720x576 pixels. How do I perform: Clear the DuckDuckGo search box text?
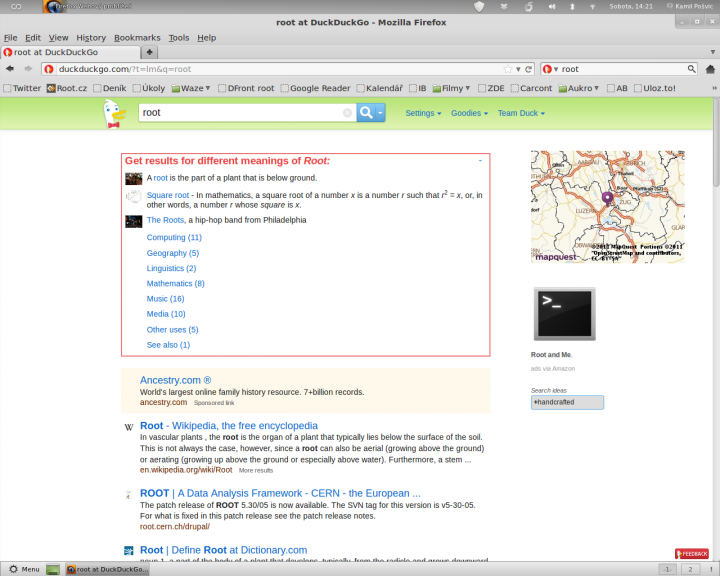[348, 113]
